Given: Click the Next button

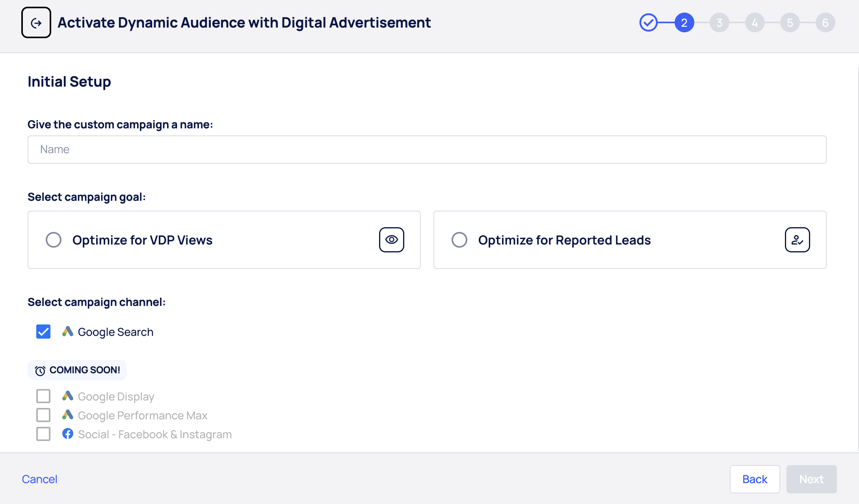Looking at the screenshot, I should click(x=811, y=479).
